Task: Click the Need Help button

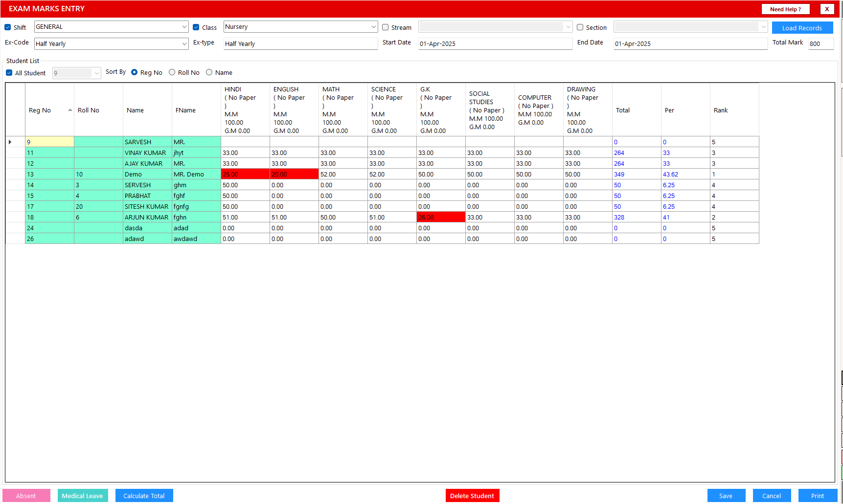Action: (x=785, y=9)
